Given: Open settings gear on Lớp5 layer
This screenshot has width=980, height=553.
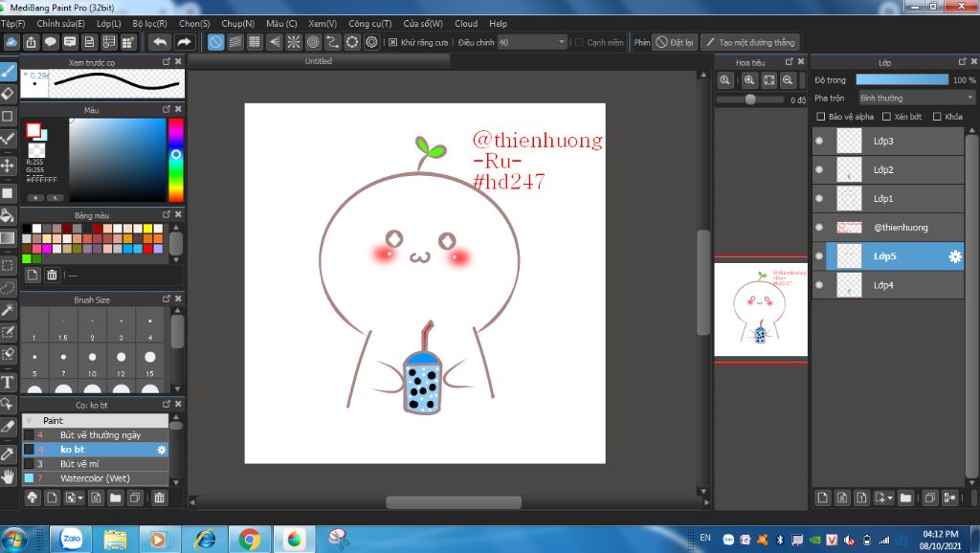Looking at the screenshot, I should coord(955,256).
